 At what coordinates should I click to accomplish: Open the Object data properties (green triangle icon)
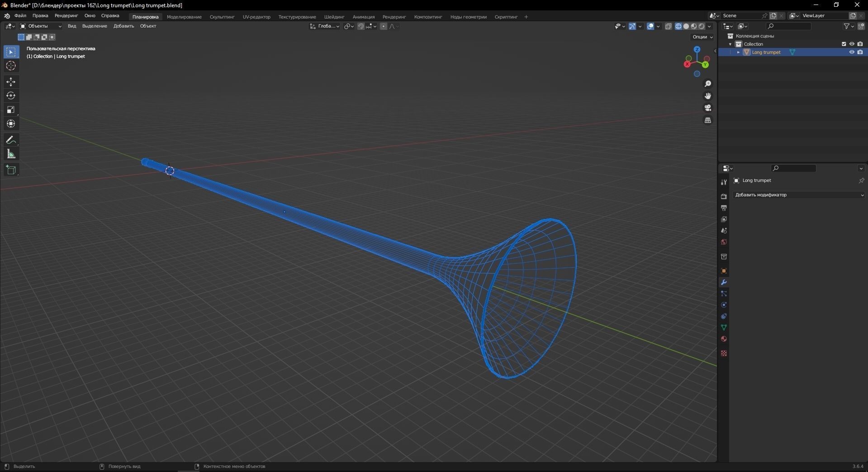tap(724, 327)
